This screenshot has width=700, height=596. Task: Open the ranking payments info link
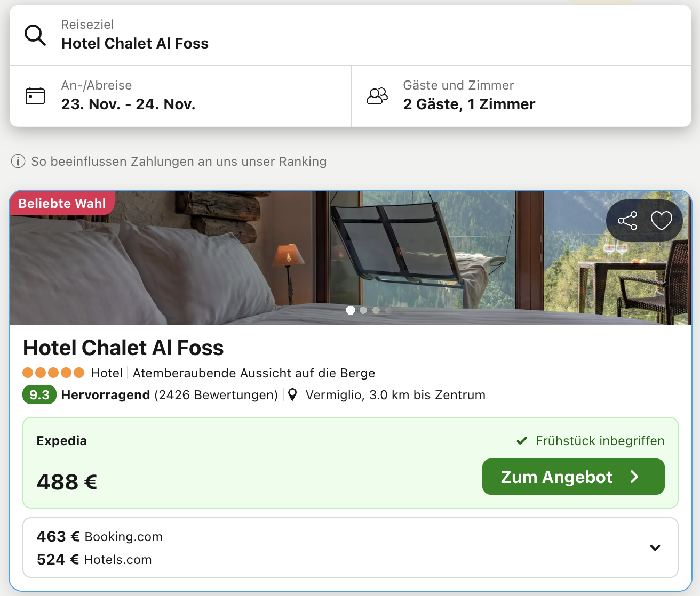click(179, 162)
